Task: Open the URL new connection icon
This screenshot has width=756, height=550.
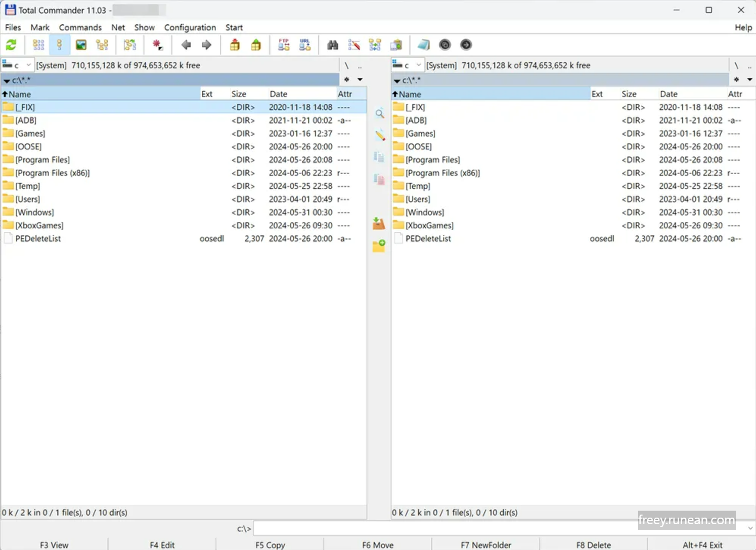Action: click(305, 45)
